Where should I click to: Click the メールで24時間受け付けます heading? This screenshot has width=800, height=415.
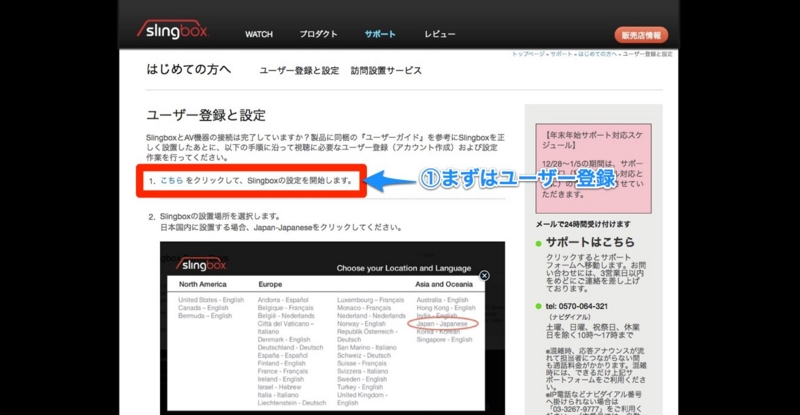coord(583,224)
